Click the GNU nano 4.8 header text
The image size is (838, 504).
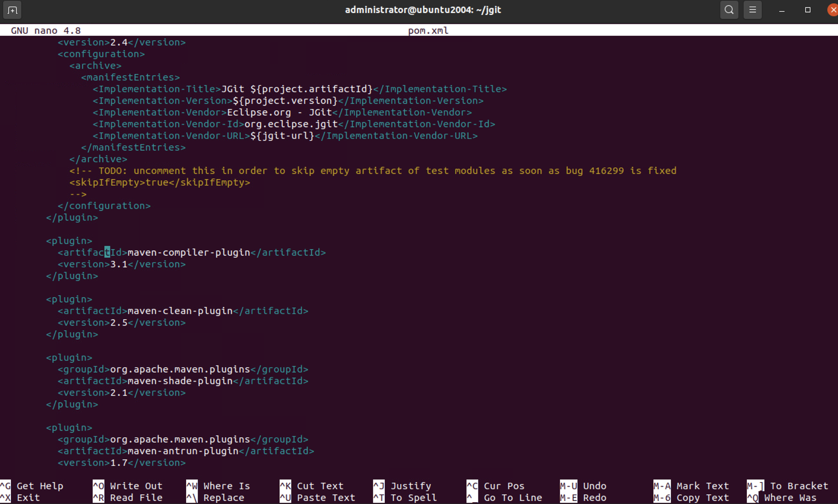46,30
